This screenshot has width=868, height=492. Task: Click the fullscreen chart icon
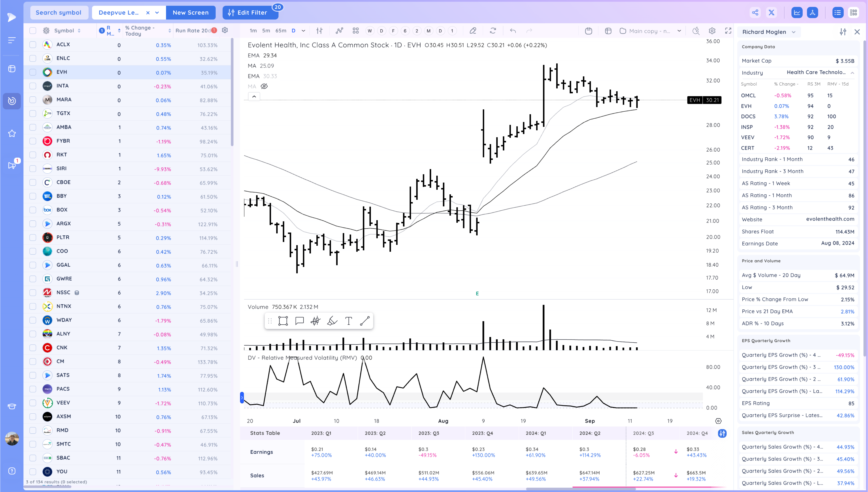click(728, 31)
